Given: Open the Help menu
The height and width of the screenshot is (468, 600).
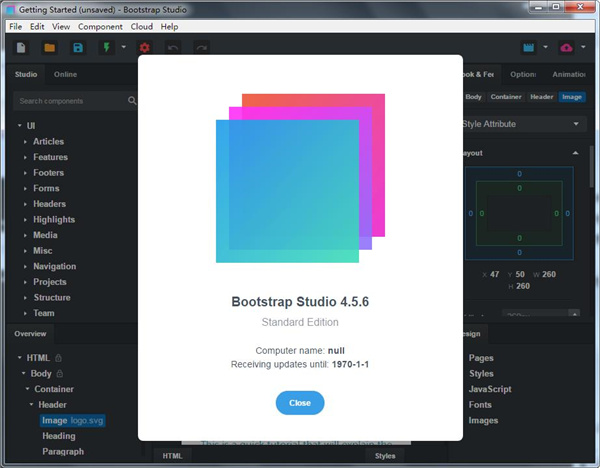Looking at the screenshot, I should coord(169,26).
